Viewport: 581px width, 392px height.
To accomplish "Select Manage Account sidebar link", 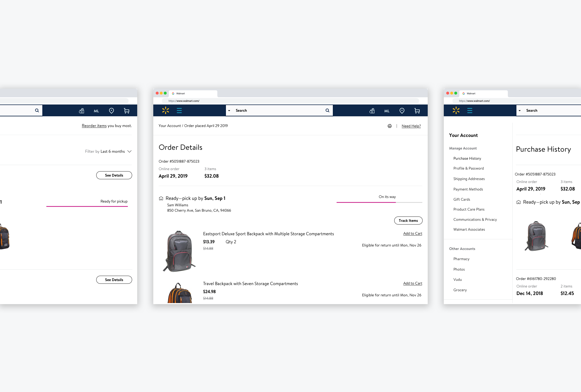I will click(463, 148).
